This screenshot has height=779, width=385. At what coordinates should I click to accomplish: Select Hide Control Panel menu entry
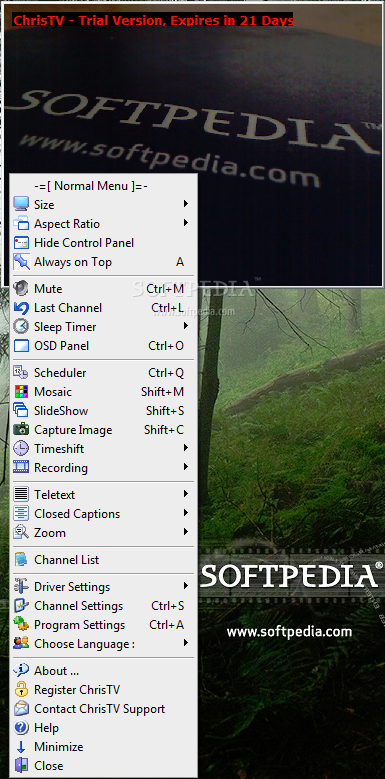(103, 243)
